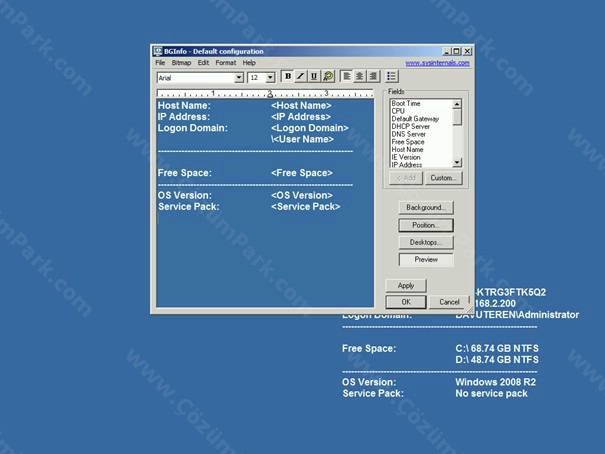
Task: Click <IP Address> placeholder in editor
Action: tap(301, 117)
